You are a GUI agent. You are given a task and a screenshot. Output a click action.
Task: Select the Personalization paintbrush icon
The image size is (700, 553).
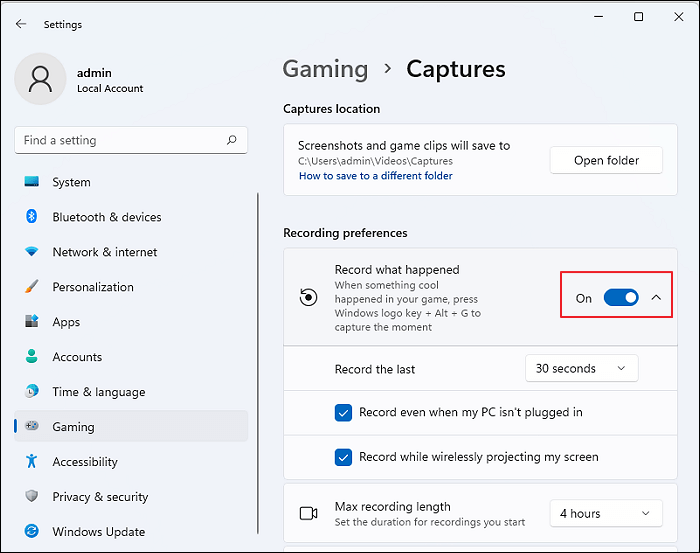(32, 287)
